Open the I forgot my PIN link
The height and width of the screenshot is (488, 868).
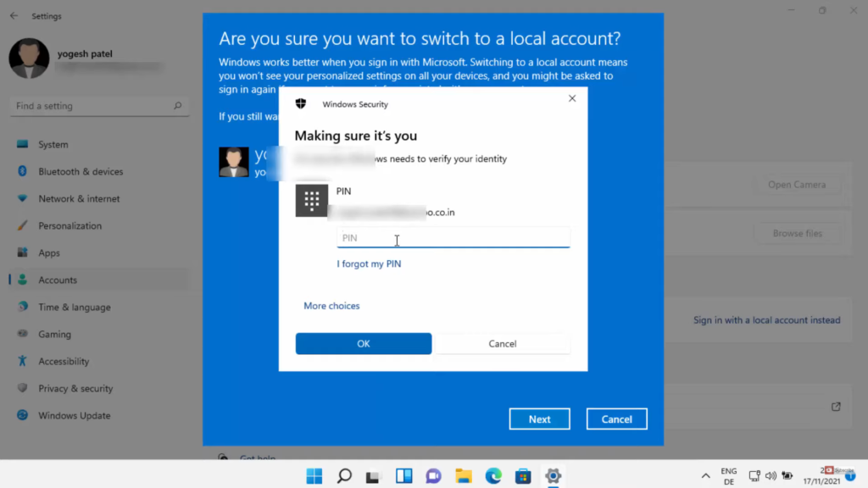pos(369,264)
